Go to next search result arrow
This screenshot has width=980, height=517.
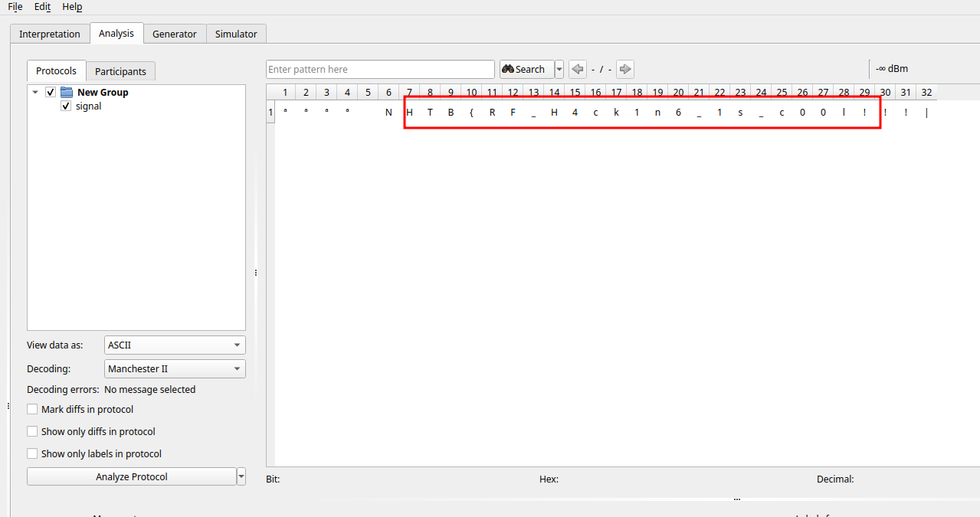point(625,69)
